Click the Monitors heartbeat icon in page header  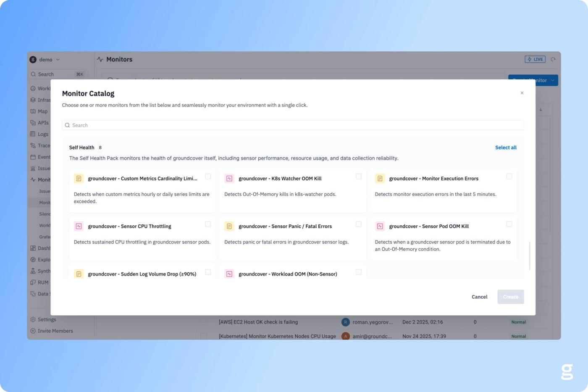pyautogui.click(x=100, y=59)
